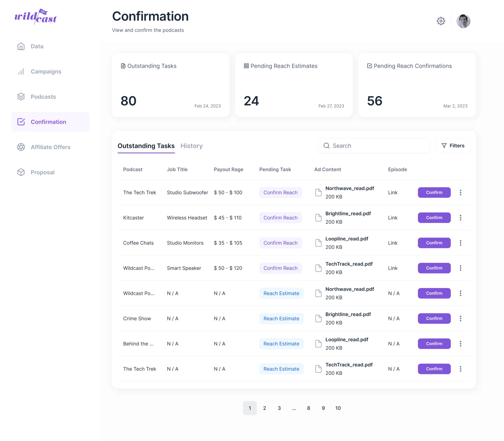
Task: Select the Affiliate Offers aperture icon
Action: pyautogui.click(x=21, y=147)
